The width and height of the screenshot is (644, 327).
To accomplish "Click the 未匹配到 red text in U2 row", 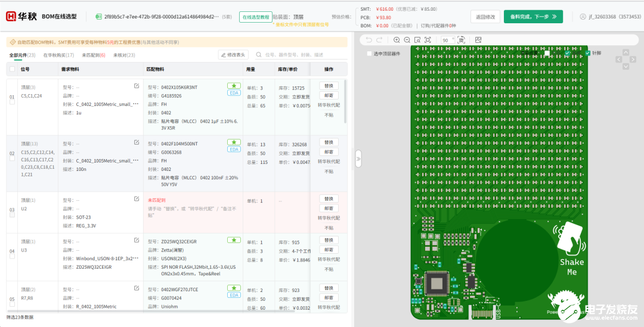I will click(156, 200).
